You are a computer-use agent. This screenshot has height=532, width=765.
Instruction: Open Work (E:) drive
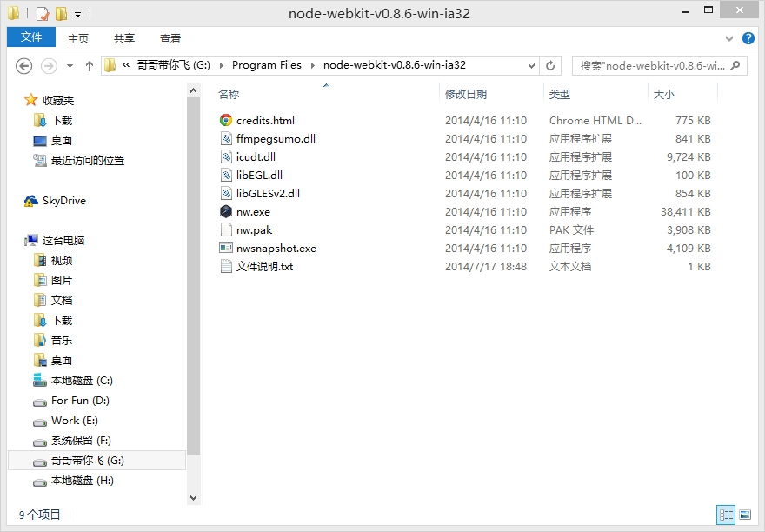[x=65, y=420]
